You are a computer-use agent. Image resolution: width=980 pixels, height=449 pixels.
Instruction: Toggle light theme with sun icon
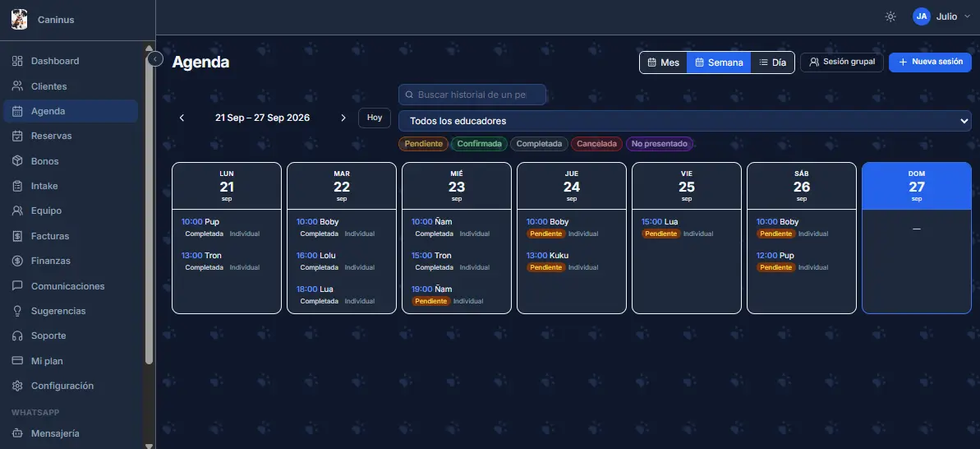890,17
